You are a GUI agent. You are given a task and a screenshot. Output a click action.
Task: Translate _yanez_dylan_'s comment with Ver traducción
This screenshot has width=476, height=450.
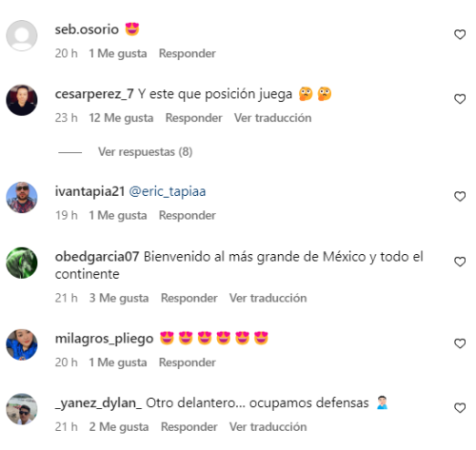268,427
